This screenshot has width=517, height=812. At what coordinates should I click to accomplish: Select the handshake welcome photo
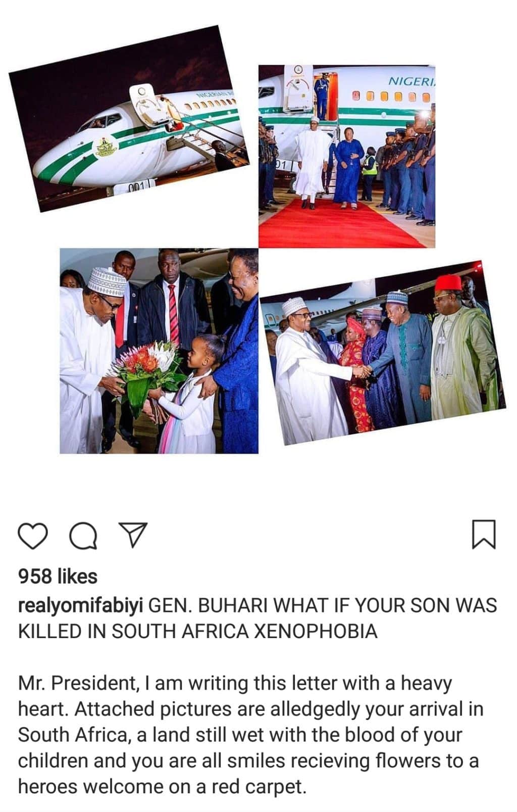(383, 353)
